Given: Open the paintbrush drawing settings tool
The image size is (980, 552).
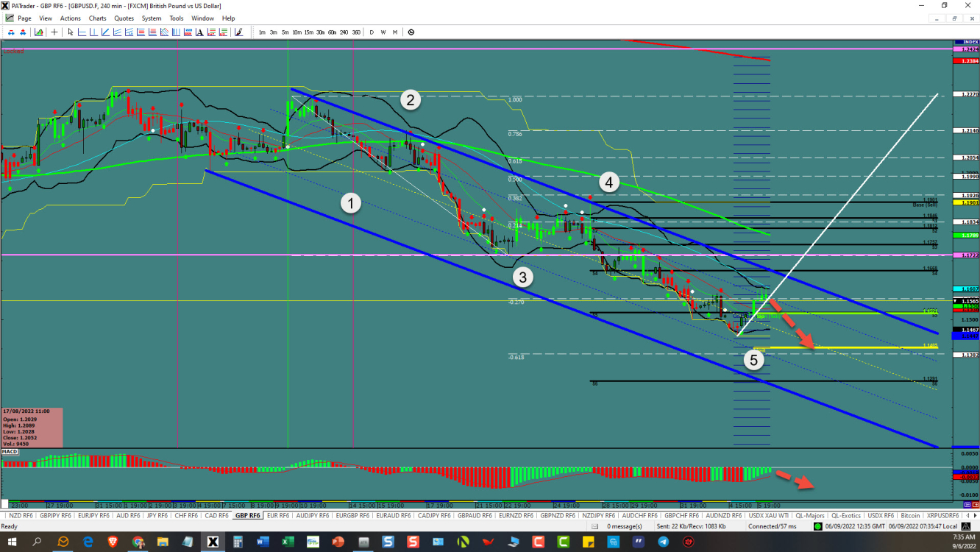Looking at the screenshot, I should coord(238,32).
